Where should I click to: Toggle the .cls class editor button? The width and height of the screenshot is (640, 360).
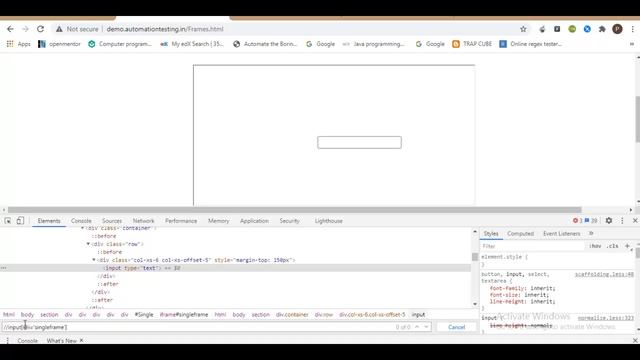coord(612,246)
